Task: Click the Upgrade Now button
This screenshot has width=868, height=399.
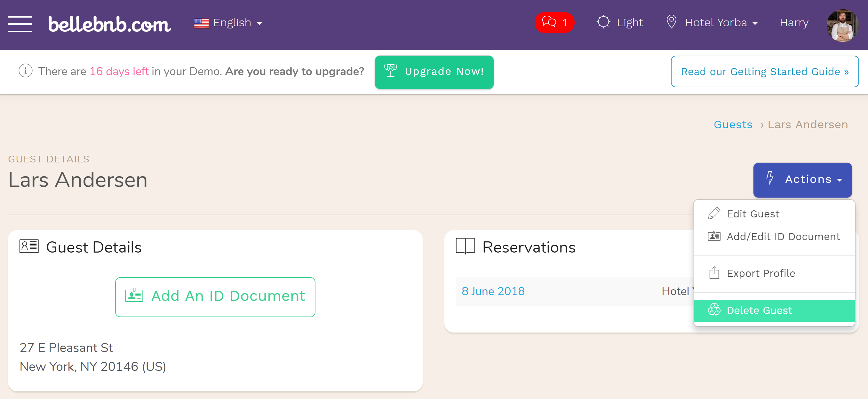Action: 434,71
